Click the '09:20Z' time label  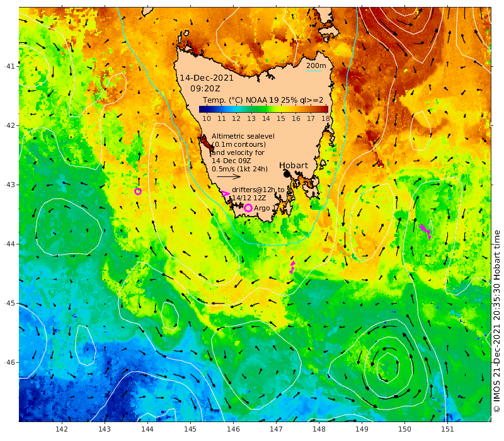[x=205, y=88]
